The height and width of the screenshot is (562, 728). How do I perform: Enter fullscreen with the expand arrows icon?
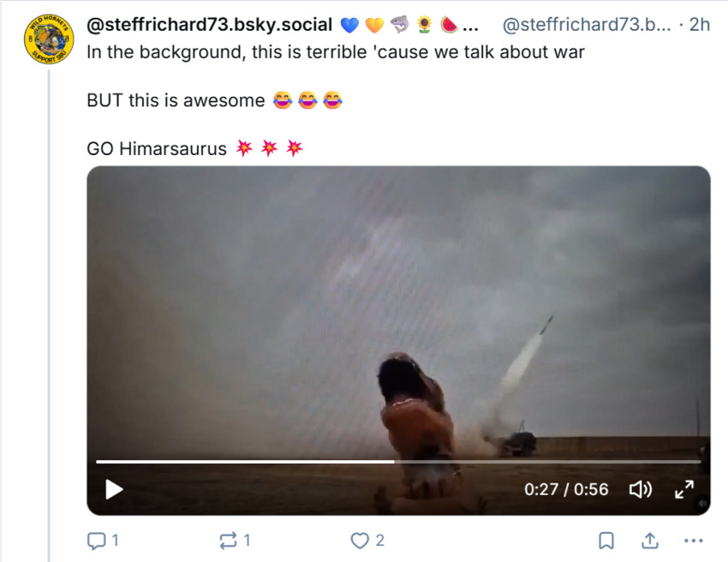point(684,489)
